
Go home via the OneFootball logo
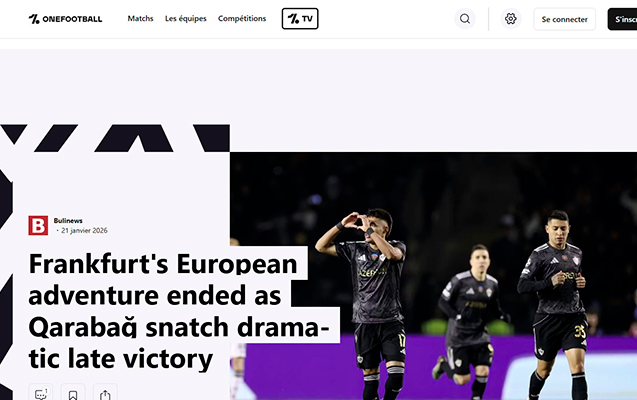point(65,19)
